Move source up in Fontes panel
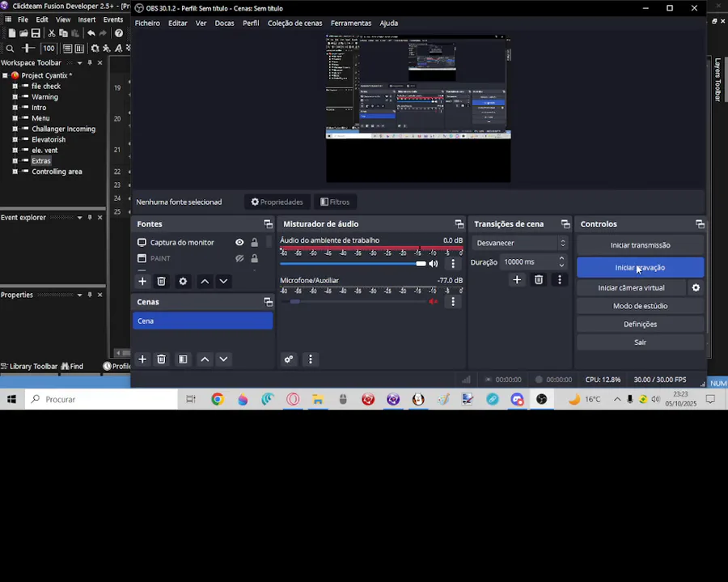The height and width of the screenshot is (582, 728). point(205,281)
